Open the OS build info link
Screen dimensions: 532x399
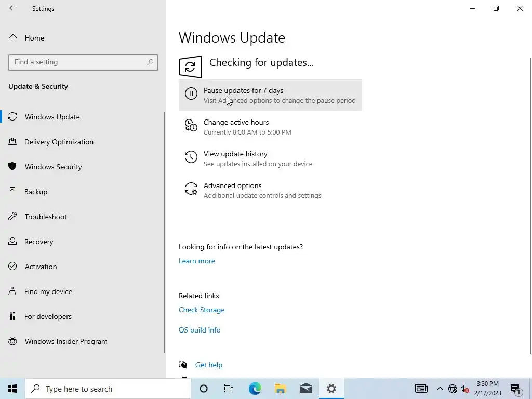pyautogui.click(x=199, y=330)
